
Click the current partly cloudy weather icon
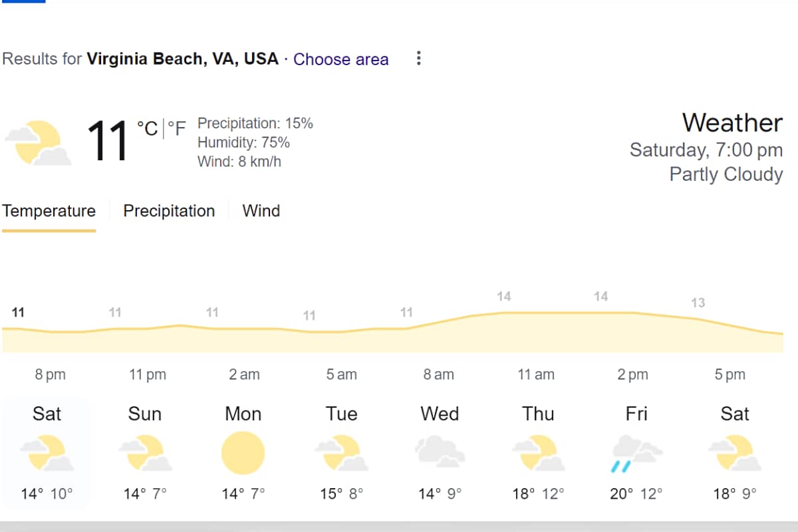38,142
